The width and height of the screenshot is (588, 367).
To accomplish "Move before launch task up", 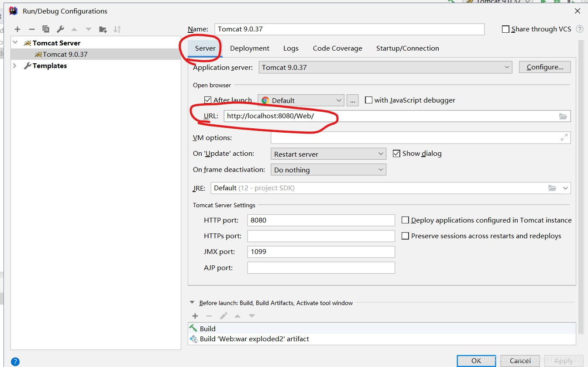I will 237,316.
